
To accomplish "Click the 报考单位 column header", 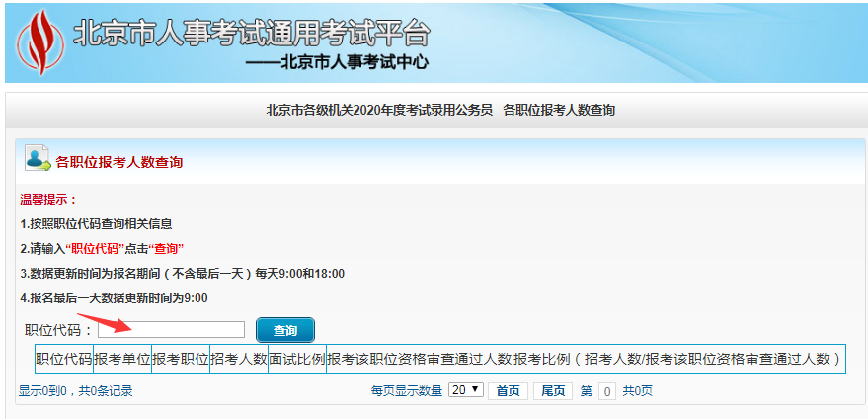I will point(122,359).
